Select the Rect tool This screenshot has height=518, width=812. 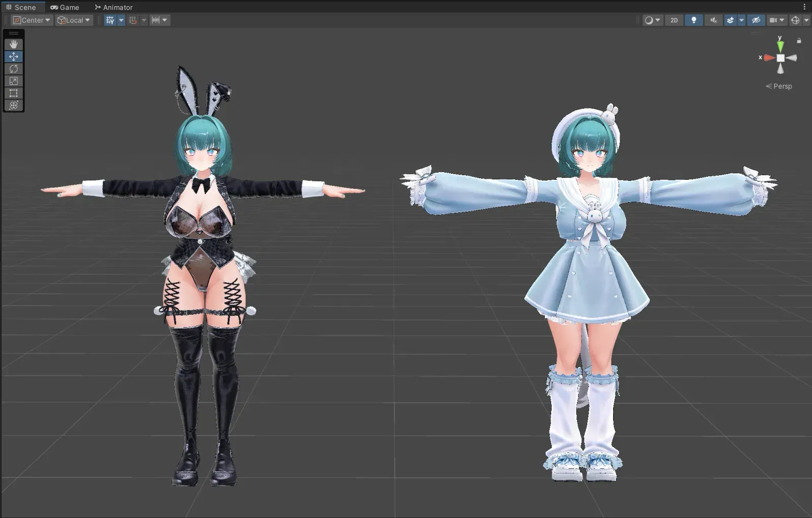14,93
